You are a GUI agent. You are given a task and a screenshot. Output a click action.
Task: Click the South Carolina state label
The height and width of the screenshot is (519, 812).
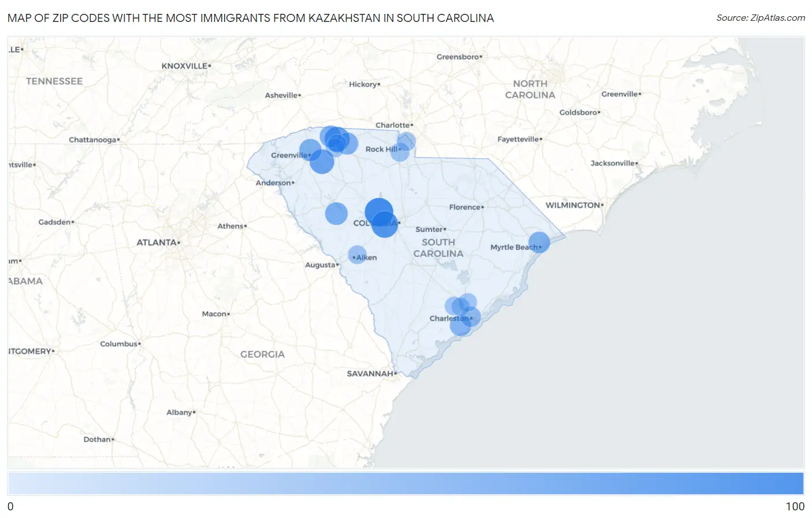pos(438,248)
